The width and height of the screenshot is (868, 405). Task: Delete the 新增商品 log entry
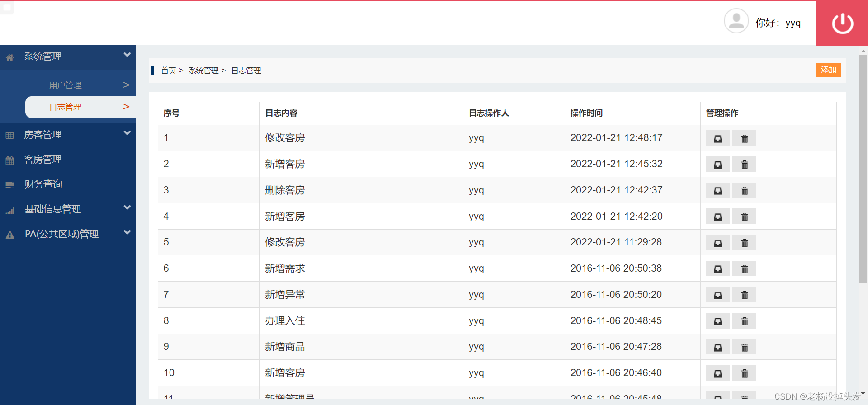744,347
